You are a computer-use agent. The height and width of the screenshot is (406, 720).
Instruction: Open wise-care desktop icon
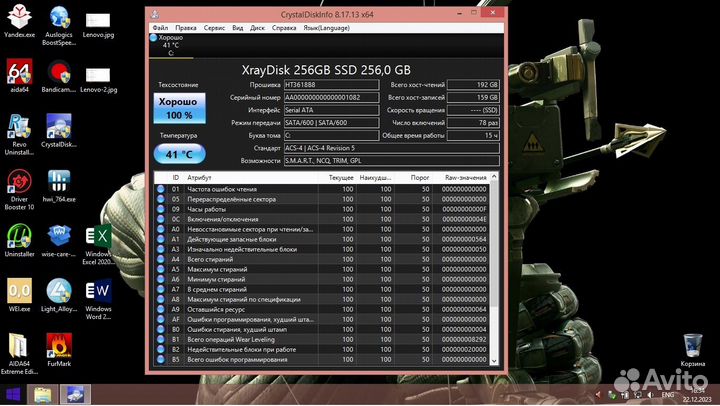coord(59,240)
